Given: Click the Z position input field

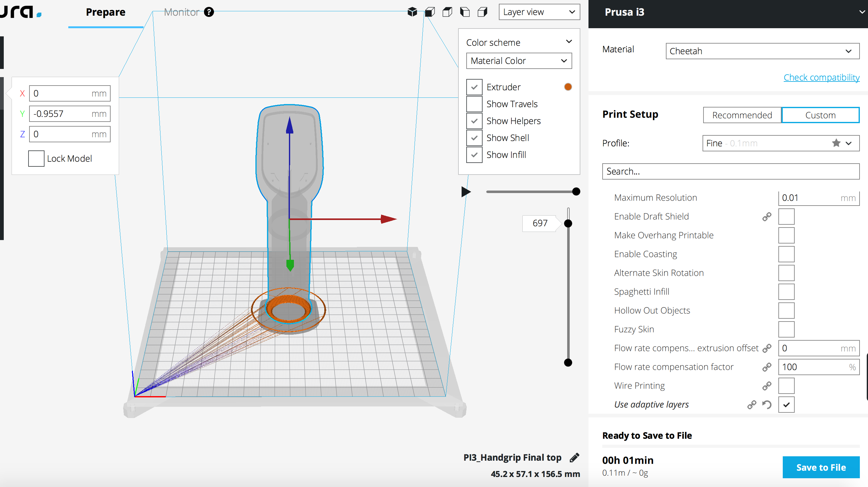Looking at the screenshot, I should tap(70, 134).
